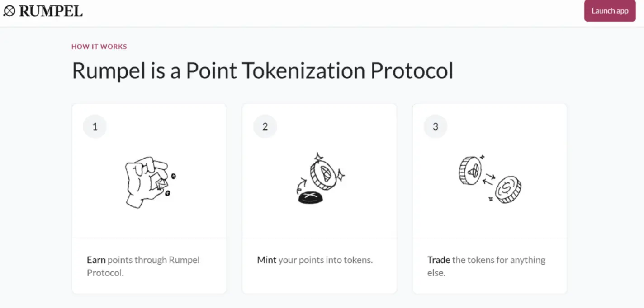Click the step 1 number badge
The width and height of the screenshot is (644, 308).
pyautogui.click(x=95, y=127)
